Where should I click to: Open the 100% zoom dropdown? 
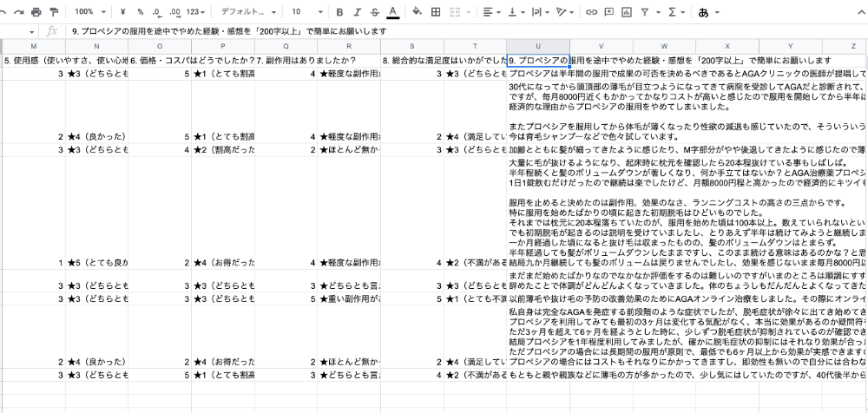91,11
